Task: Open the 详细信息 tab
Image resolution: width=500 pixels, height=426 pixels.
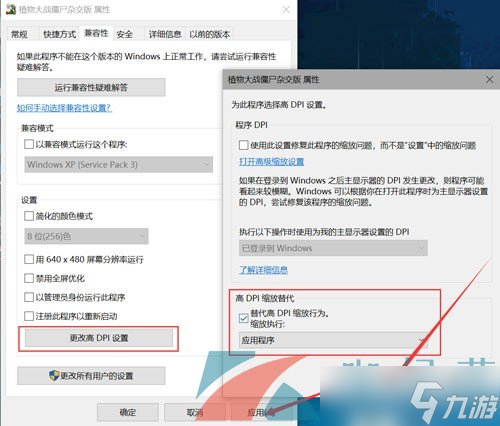Action: (x=165, y=34)
